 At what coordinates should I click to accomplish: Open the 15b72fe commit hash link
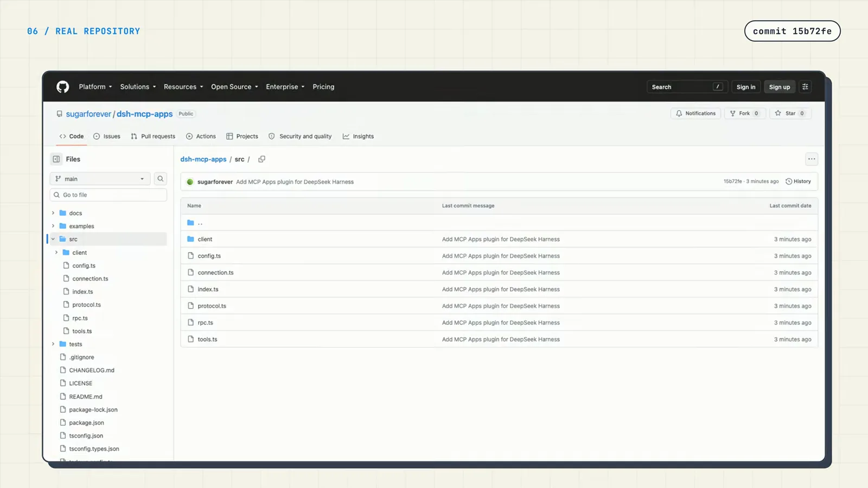pyautogui.click(x=732, y=182)
